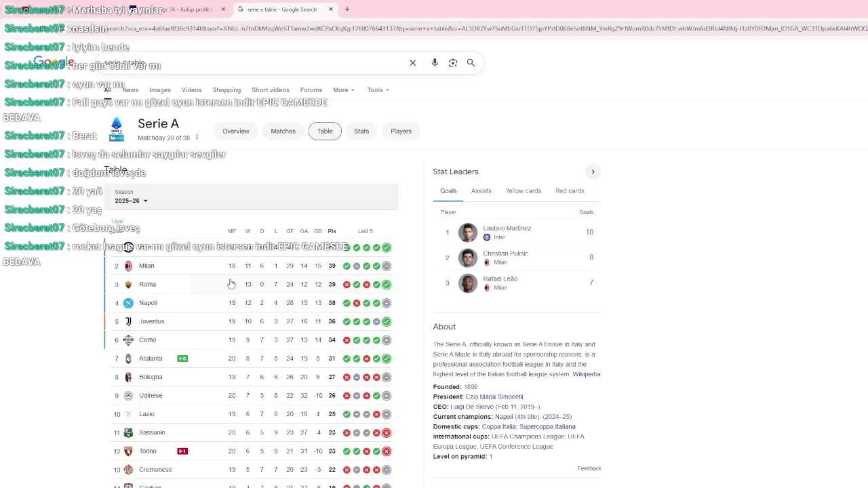
Task: Open a new browser tab
Action: pos(347,9)
